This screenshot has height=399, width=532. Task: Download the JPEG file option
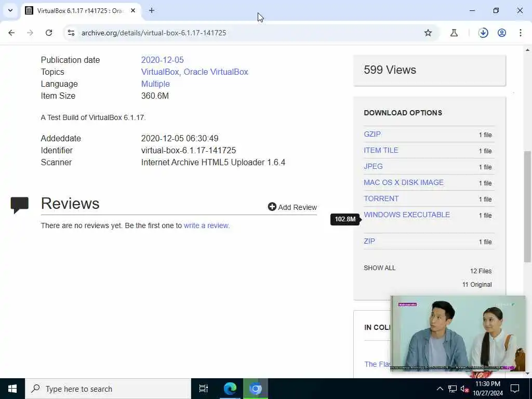click(x=373, y=166)
